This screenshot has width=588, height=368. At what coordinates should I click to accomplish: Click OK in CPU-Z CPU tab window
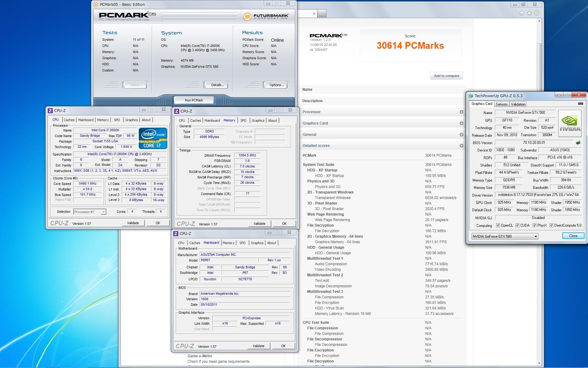click(158, 223)
